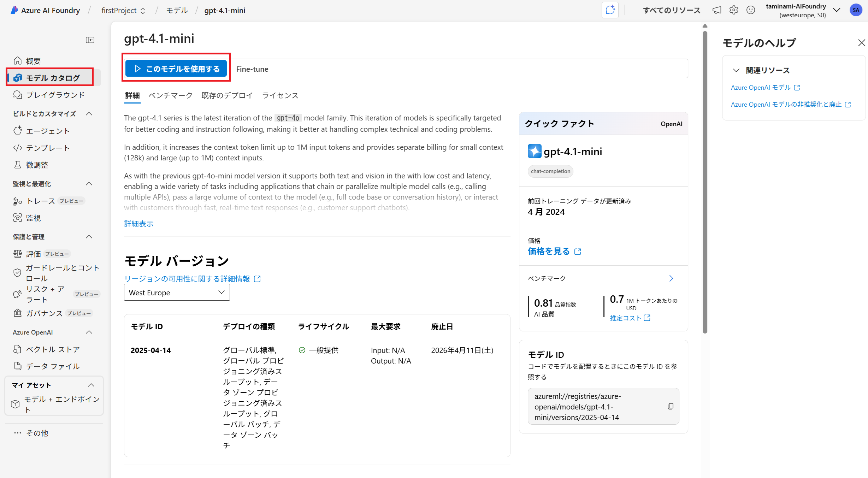Click すべてのリソース in header
Viewport: 868px width, 478px height.
click(672, 10)
